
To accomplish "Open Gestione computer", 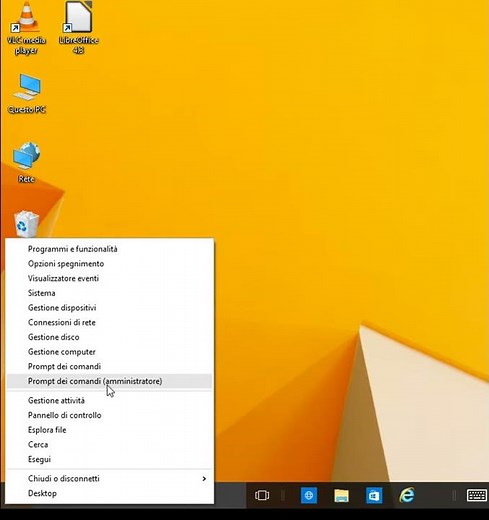I will pos(109,352).
